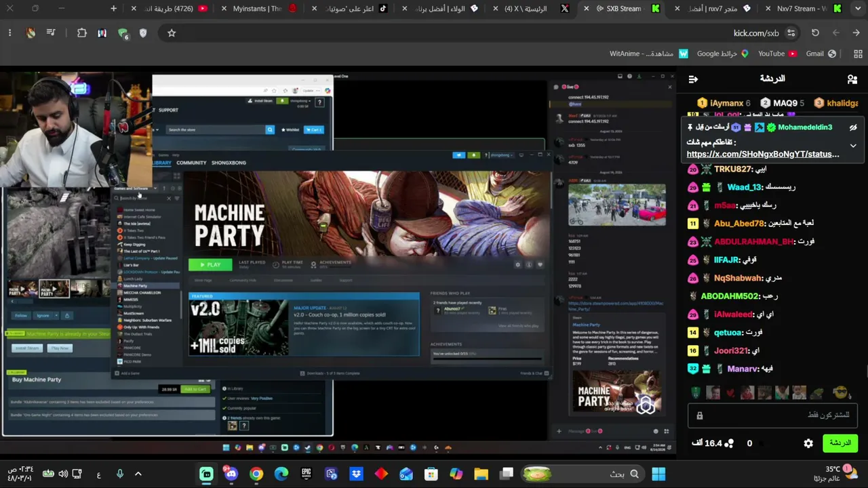This screenshot has width=868, height=488.
Task: Open the pinned x.com status link
Action: pyautogui.click(x=763, y=154)
